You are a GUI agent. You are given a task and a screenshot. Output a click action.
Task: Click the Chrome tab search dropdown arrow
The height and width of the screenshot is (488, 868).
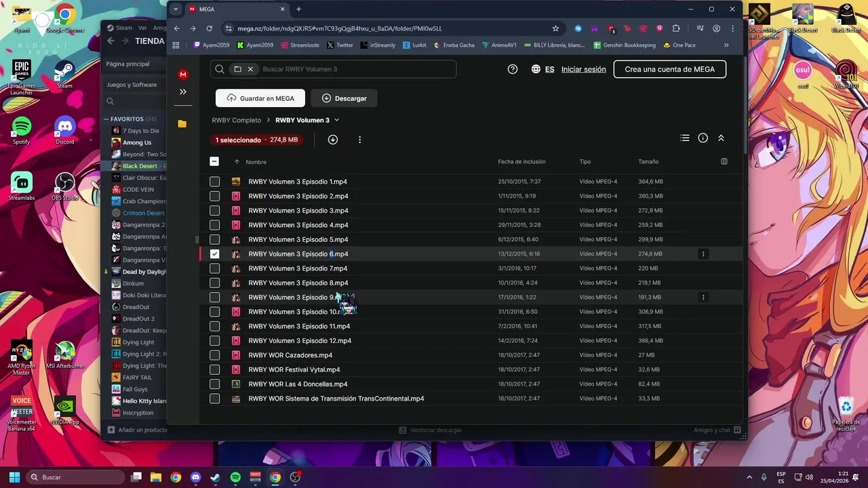(176, 9)
